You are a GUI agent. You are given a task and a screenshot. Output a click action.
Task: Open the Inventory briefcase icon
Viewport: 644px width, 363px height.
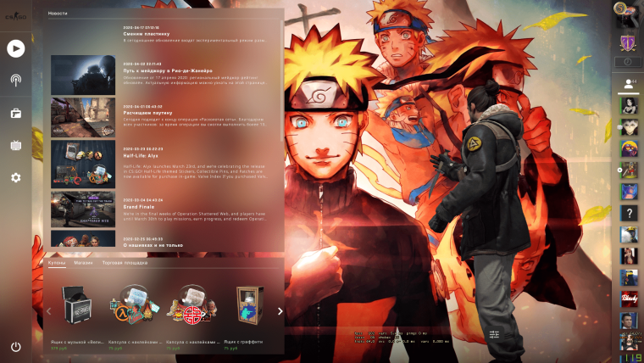pos(15,113)
